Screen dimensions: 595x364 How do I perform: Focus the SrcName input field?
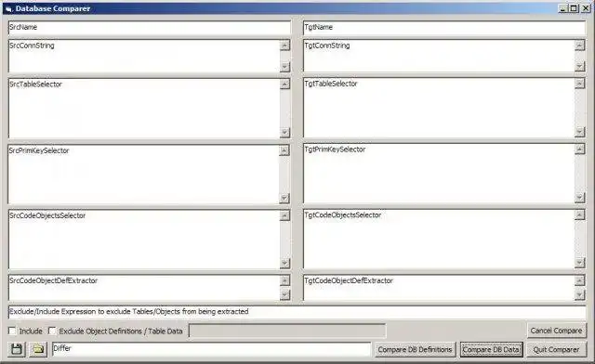[150, 28]
